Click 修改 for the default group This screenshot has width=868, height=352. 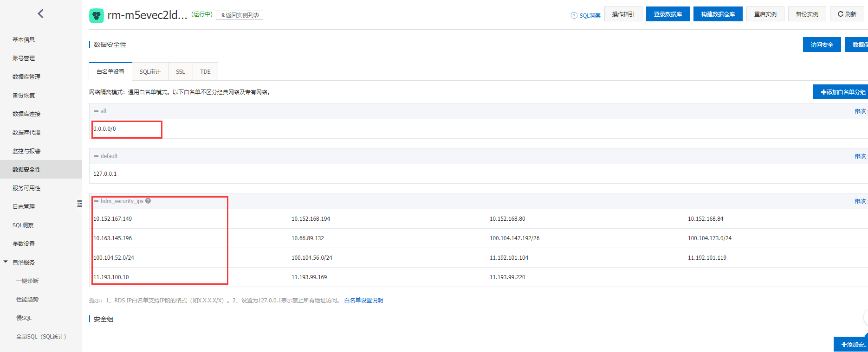[x=860, y=156]
